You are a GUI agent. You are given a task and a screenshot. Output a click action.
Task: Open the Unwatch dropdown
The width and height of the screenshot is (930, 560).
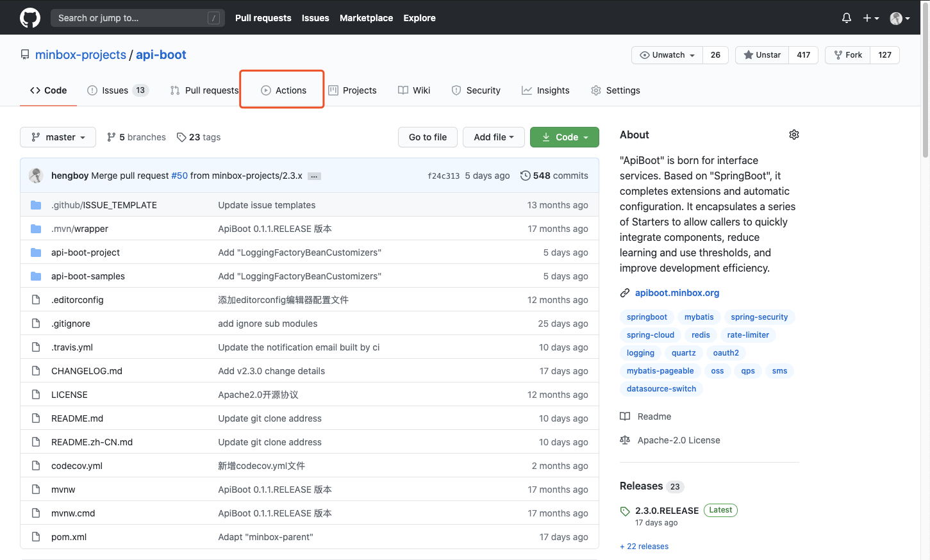667,55
